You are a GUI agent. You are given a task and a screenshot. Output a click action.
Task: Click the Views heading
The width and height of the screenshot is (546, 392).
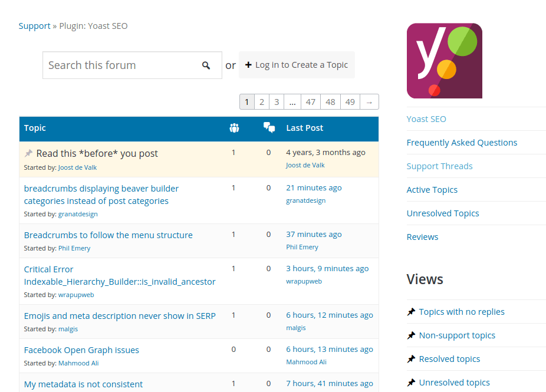425,279
